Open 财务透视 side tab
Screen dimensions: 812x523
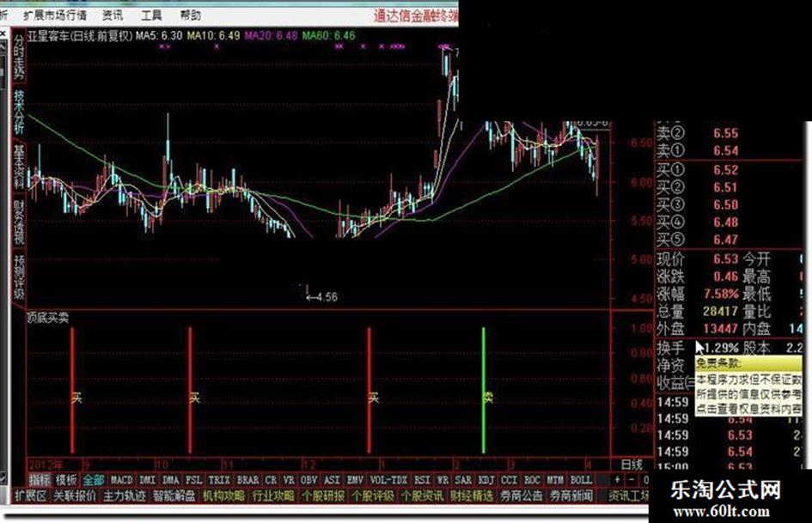[x=19, y=222]
